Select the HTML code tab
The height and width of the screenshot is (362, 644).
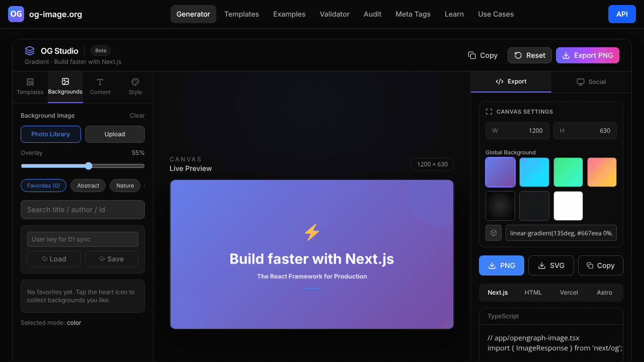pyautogui.click(x=533, y=293)
